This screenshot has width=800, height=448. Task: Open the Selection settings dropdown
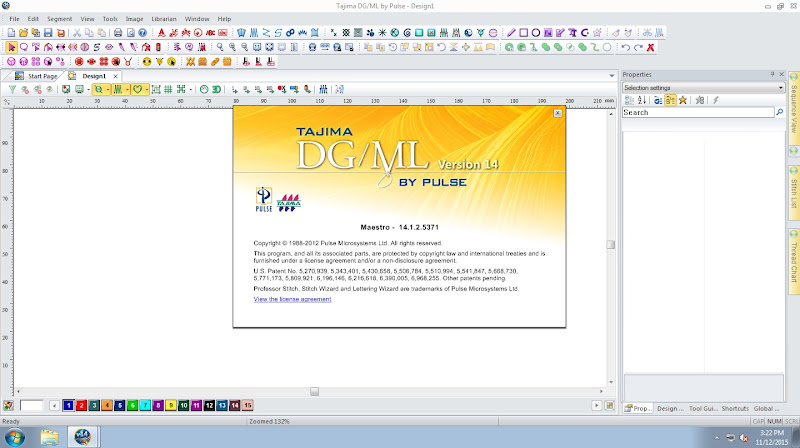point(704,88)
